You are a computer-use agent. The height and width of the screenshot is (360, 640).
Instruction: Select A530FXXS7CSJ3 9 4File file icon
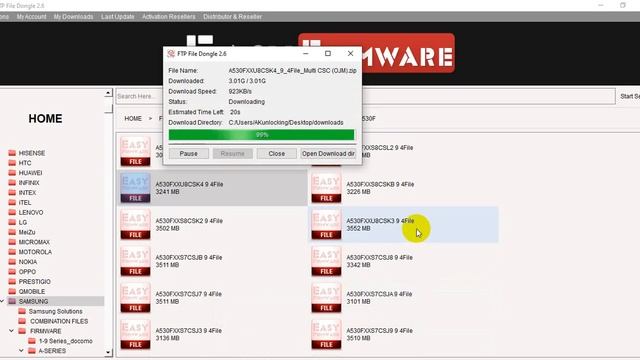coord(135,334)
